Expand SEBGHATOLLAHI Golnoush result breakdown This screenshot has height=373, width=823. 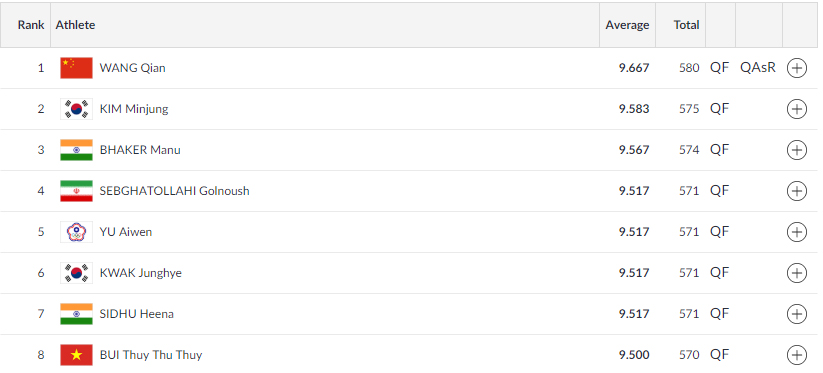click(796, 191)
